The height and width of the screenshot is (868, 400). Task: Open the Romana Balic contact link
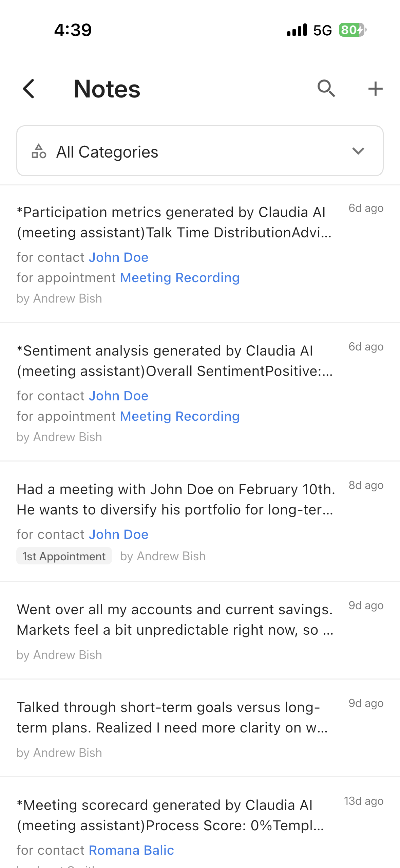click(131, 850)
